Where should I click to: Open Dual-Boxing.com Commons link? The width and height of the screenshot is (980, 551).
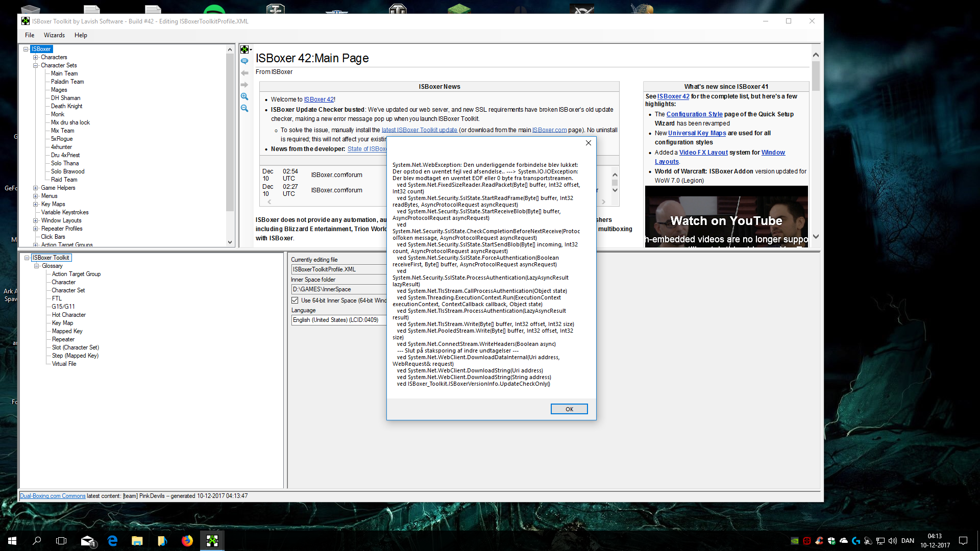pyautogui.click(x=53, y=496)
